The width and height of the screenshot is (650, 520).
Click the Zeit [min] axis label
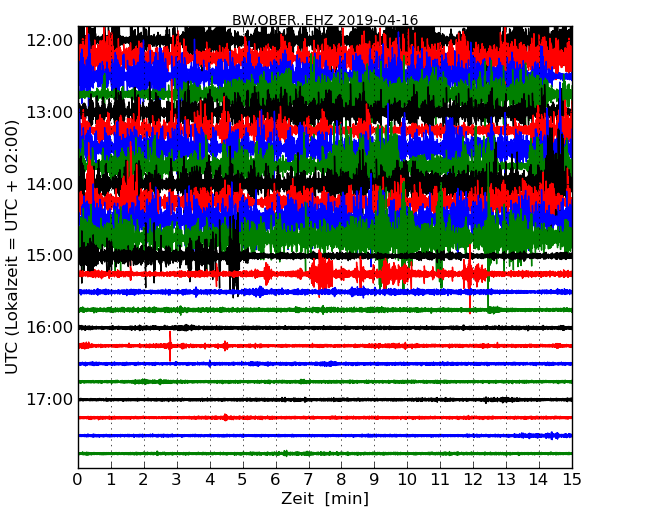click(x=325, y=498)
